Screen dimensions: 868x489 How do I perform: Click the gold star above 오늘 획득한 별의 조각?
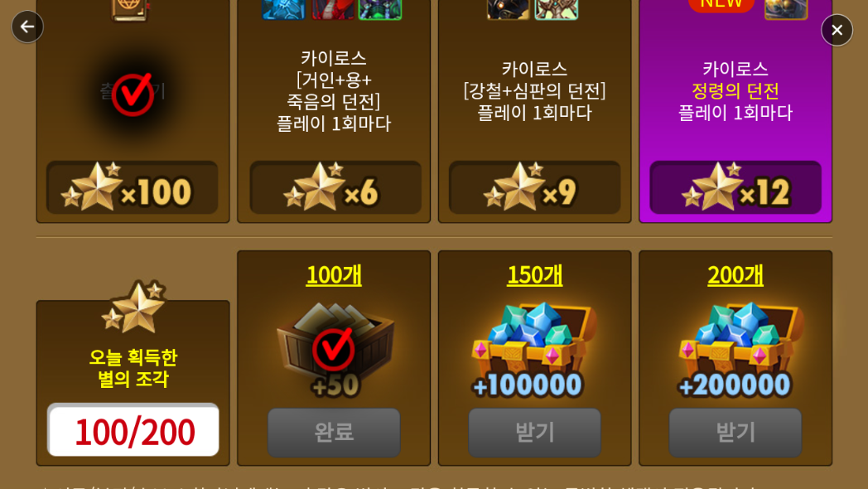click(134, 307)
